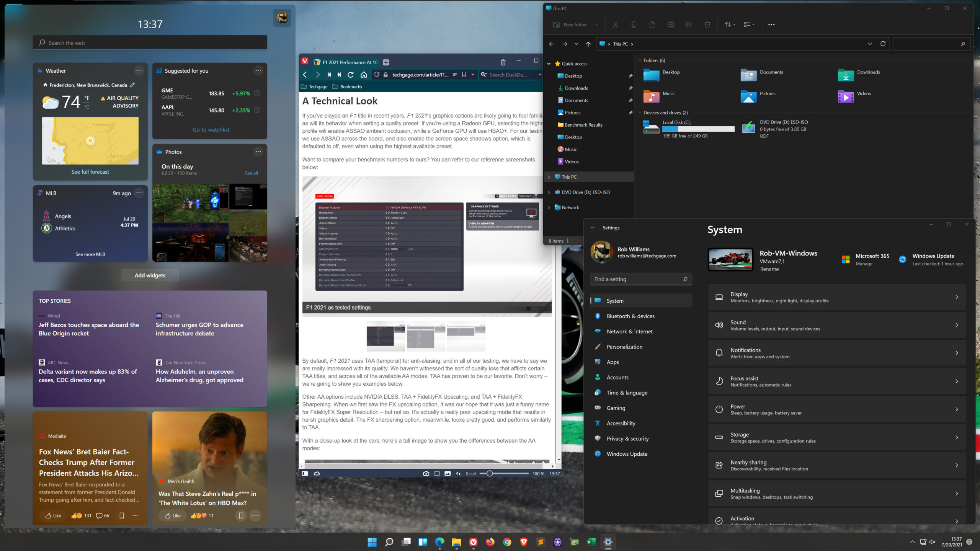The width and height of the screenshot is (980, 551).
Task: Collapse the Folders (6) group
Action: tap(640, 60)
